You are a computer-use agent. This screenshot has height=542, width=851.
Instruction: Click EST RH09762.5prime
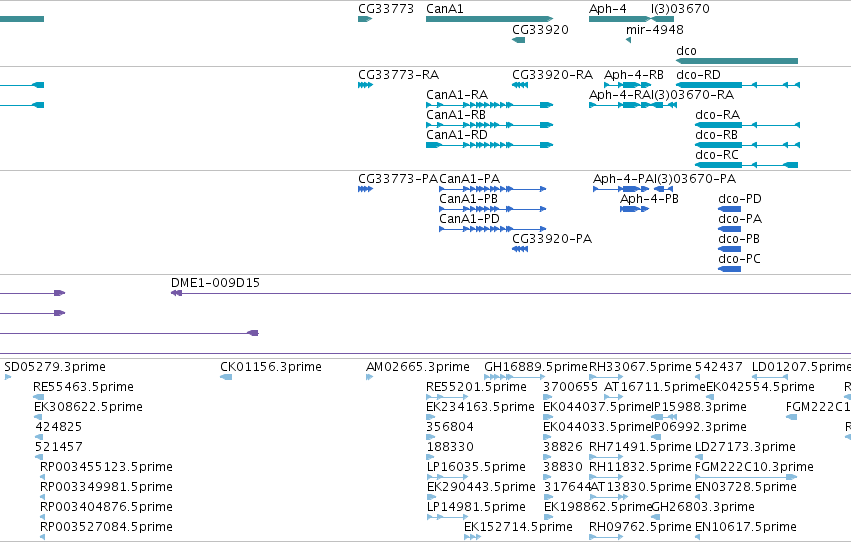[x=606, y=537]
